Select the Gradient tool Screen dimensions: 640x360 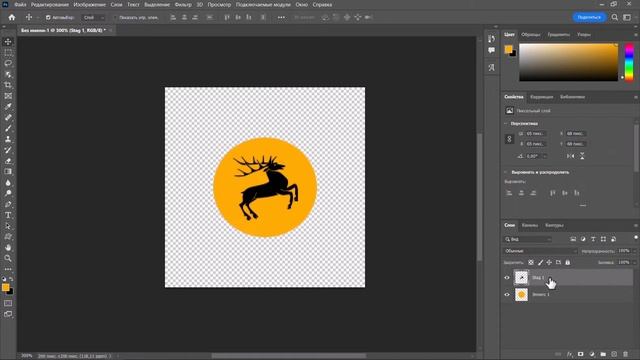[x=8, y=171]
